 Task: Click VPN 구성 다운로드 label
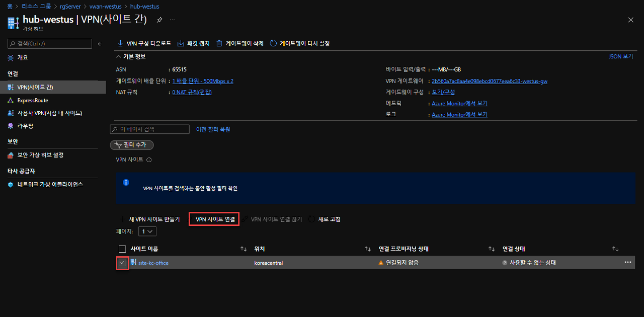click(148, 44)
